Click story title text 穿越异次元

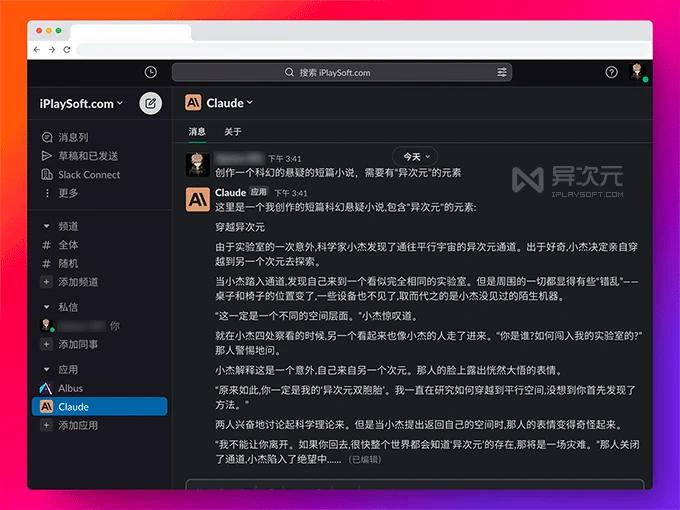coord(240,227)
